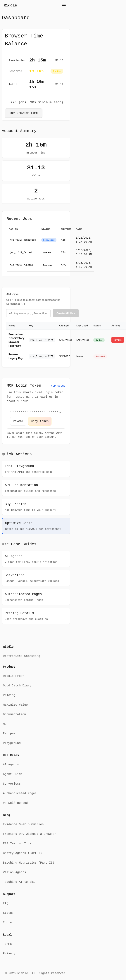Open Frontend Dev Without a Browser blog link
The image size is (126, 980).
(x=29, y=834)
